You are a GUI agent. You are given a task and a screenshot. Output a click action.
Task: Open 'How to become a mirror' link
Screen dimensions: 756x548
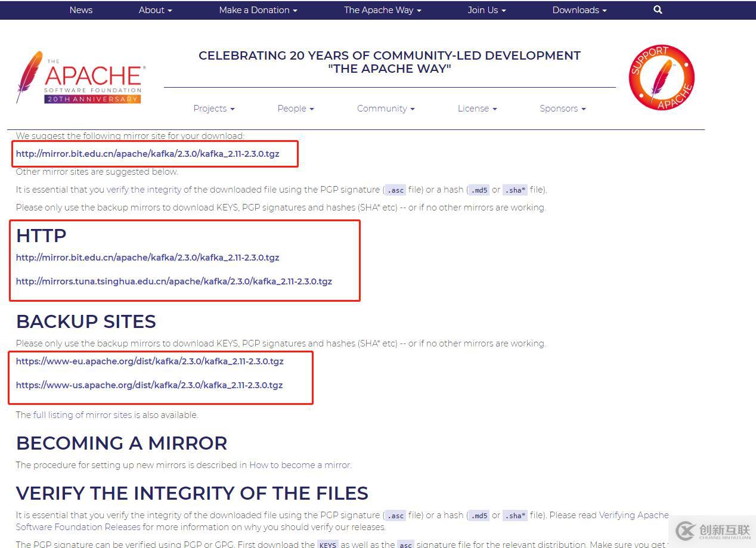pyautogui.click(x=300, y=465)
